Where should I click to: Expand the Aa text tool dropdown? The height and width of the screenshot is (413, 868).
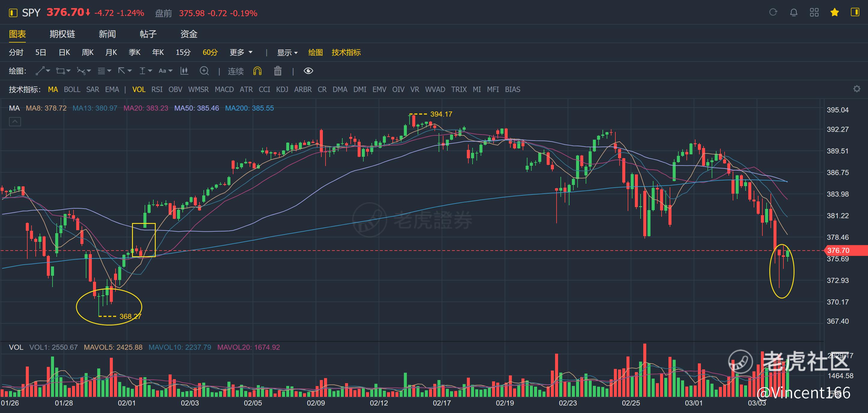coord(165,71)
